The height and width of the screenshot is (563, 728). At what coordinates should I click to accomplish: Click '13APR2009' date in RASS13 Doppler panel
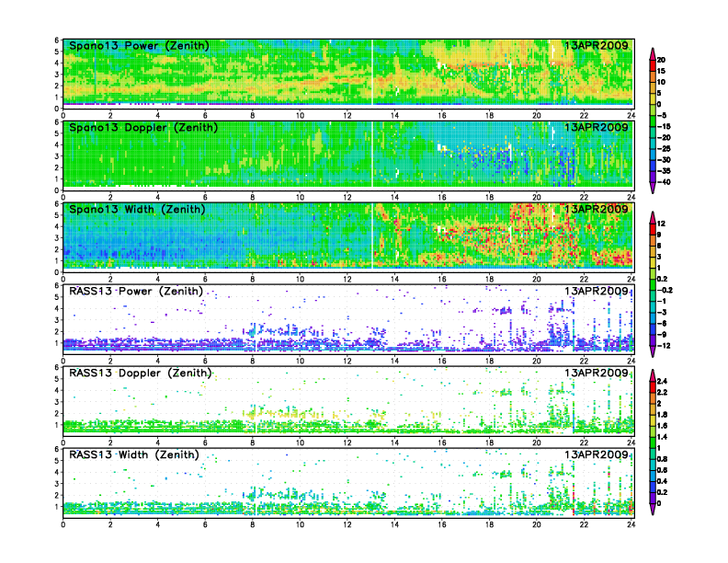pos(597,373)
